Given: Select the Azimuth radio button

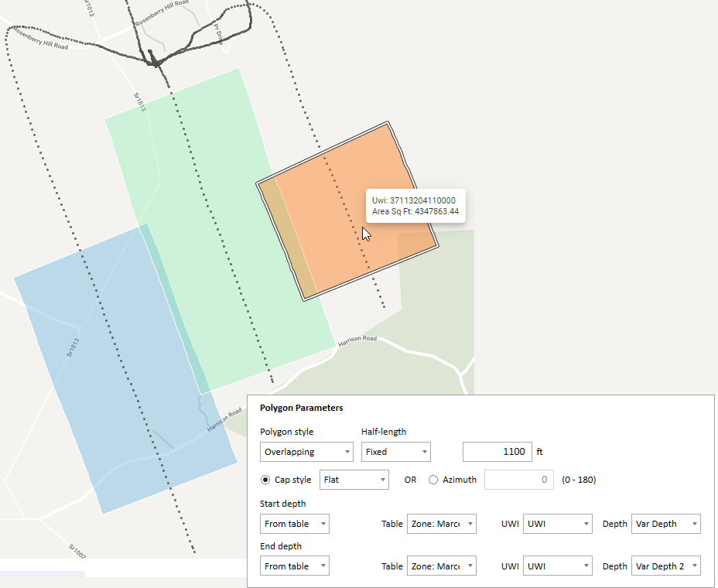Looking at the screenshot, I should 433,480.
